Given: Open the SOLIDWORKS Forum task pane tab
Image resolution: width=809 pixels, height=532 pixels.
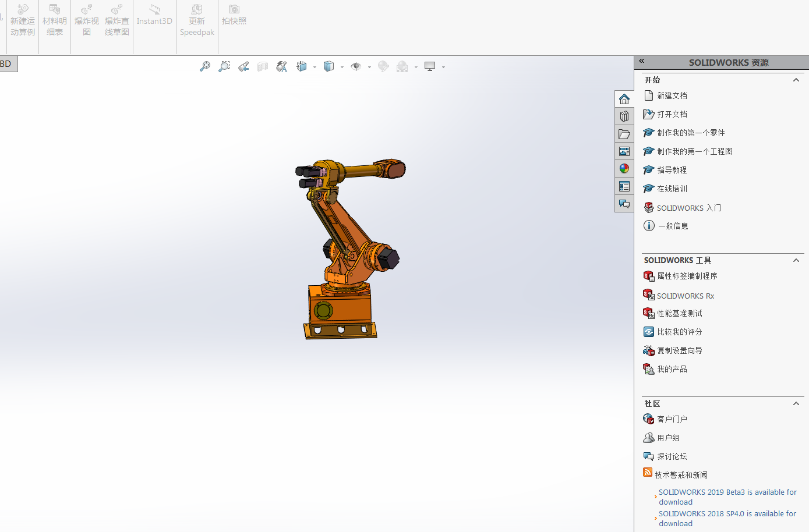Looking at the screenshot, I should pyautogui.click(x=624, y=204).
